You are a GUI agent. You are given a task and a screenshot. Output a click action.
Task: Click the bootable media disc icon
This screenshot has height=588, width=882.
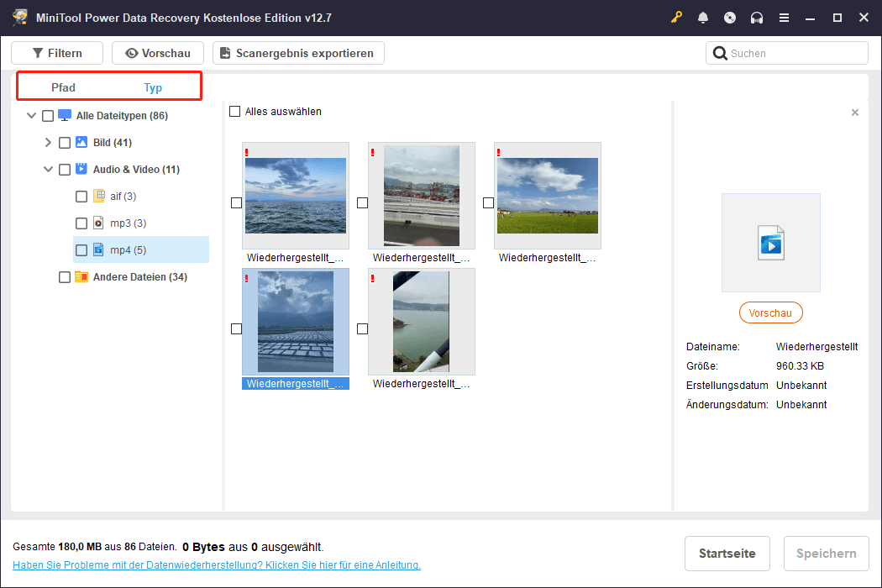(x=730, y=17)
